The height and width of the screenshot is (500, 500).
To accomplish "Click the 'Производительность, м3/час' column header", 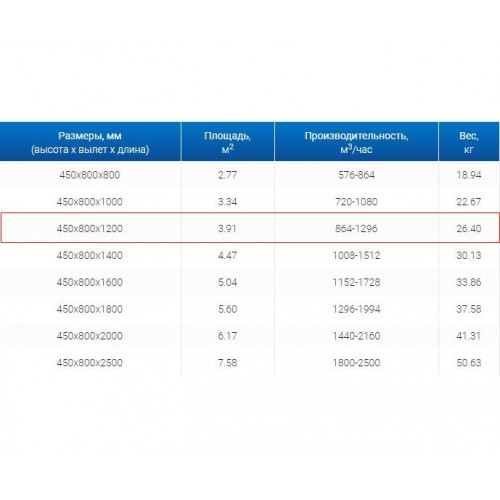I will point(356,142).
